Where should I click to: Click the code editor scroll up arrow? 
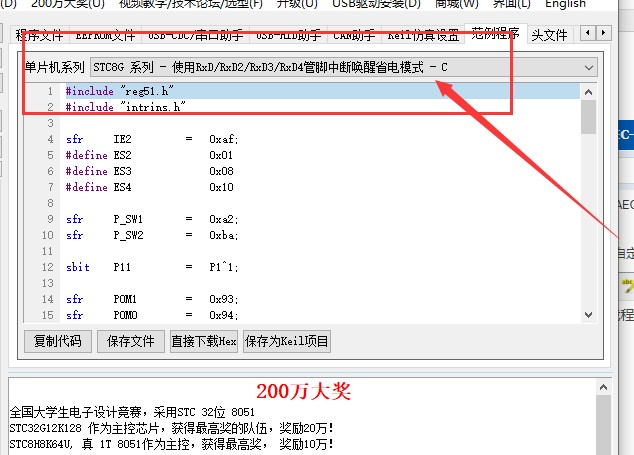pyautogui.click(x=588, y=92)
